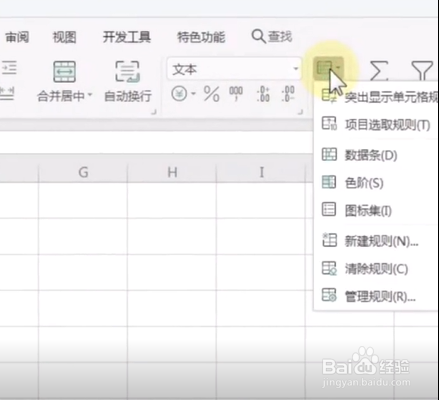Select column I header
The image size is (439, 400).
261,172
